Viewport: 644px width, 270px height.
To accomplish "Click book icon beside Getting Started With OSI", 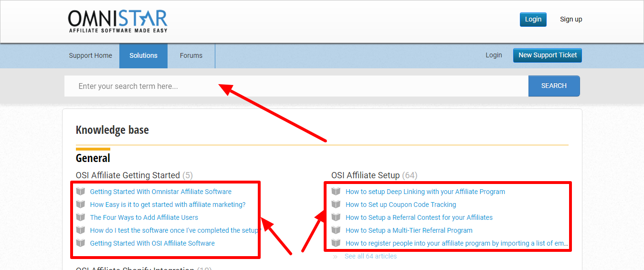I will (x=81, y=243).
